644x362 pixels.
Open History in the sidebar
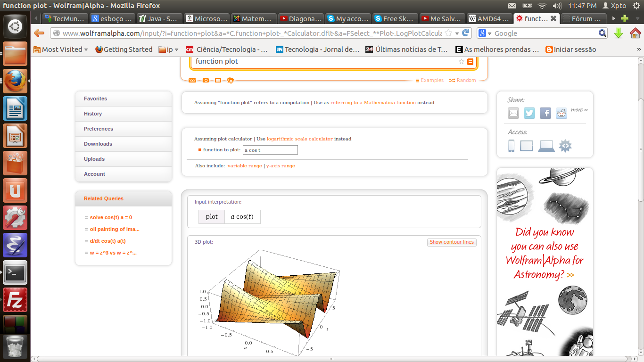124,114
